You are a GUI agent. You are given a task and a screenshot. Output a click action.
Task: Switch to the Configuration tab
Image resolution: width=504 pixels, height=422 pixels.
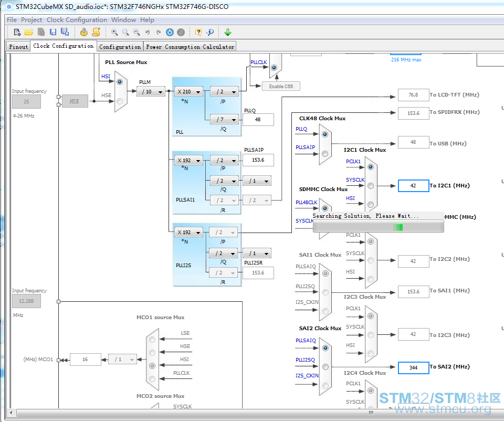(x=120, y=47)
